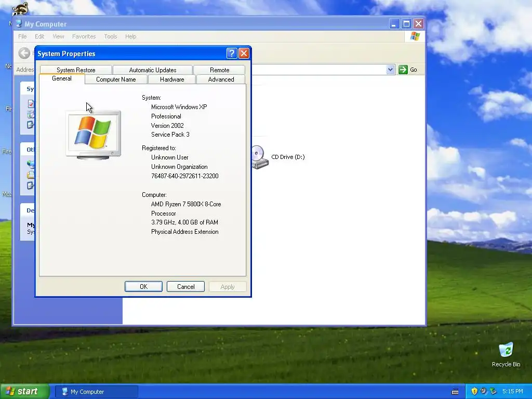This screenshot has height=399, width=532.
Task: Click the My Computer address bar field
Action: coord(319,70)
